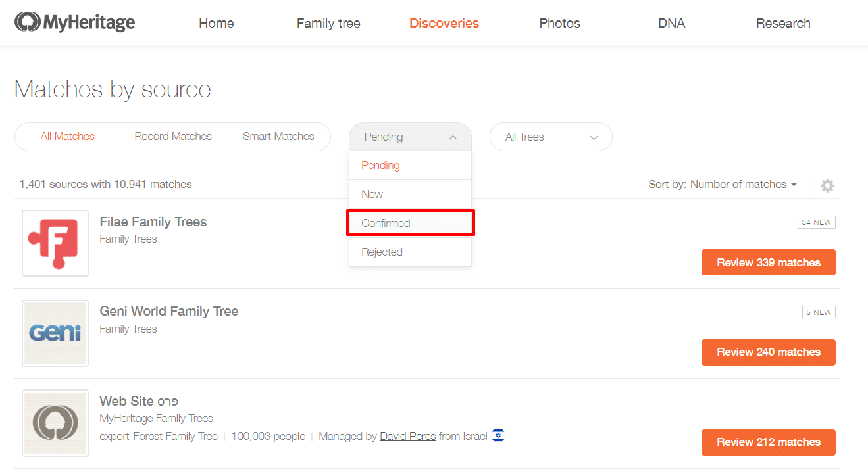The image size is (868, 476).
Task: Open the Filae Family Trees title
Action: coord(153,222)
